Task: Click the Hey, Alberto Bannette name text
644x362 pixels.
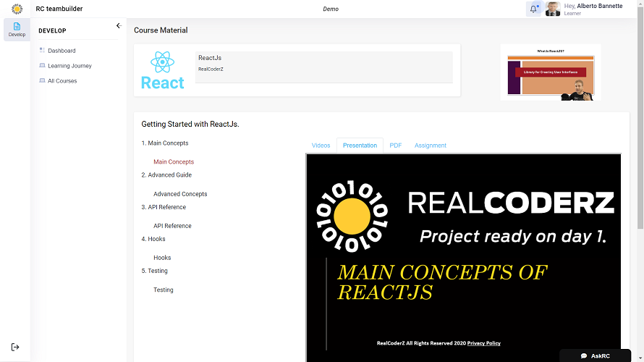Action: click(593, 6)
